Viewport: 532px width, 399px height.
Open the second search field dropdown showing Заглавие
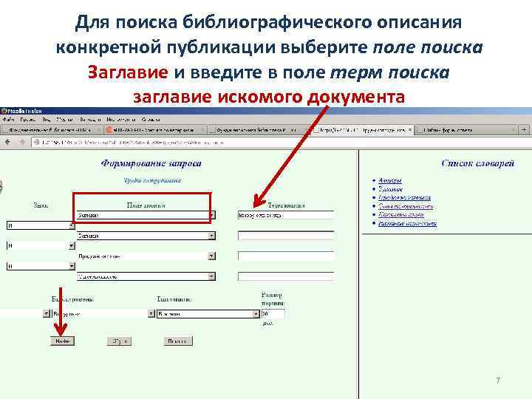tap(146, 236)
